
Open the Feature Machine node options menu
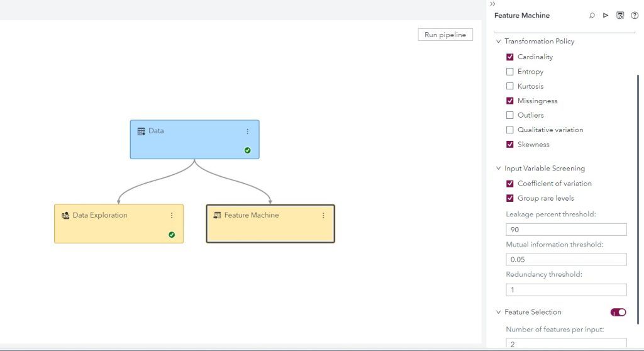point(323,215)
